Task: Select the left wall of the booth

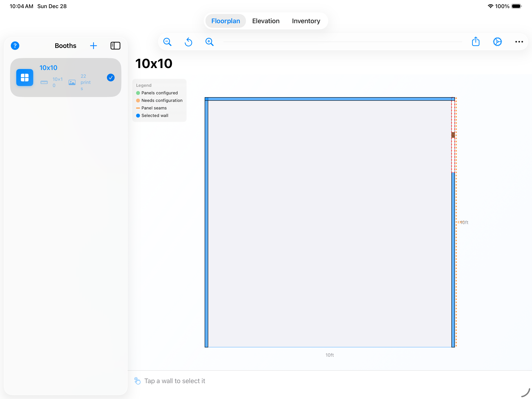Action: (206, 223)
